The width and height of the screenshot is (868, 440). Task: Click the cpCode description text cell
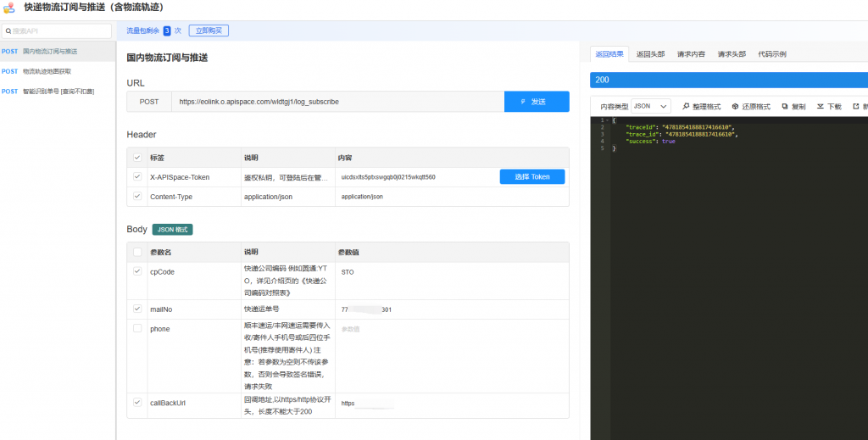point(287,281)
